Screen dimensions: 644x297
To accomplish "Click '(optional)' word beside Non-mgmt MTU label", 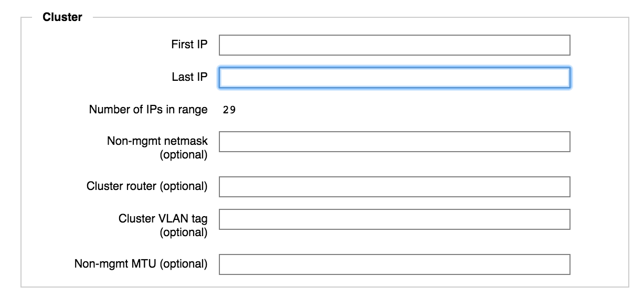I will point(184,264).
